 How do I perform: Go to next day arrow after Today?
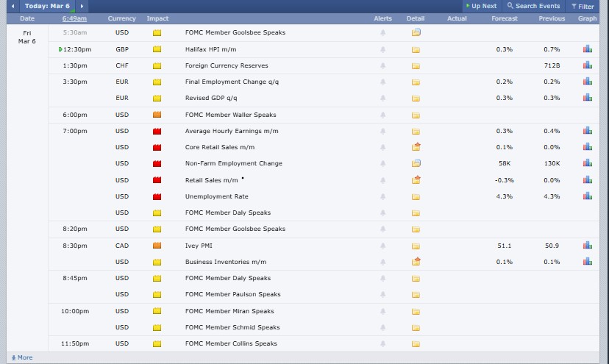click(81, 6)
